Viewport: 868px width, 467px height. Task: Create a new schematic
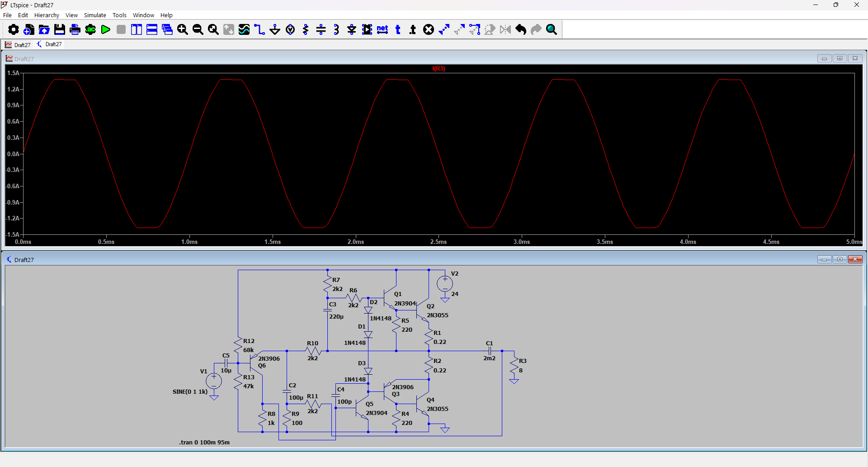coord(29,30)
